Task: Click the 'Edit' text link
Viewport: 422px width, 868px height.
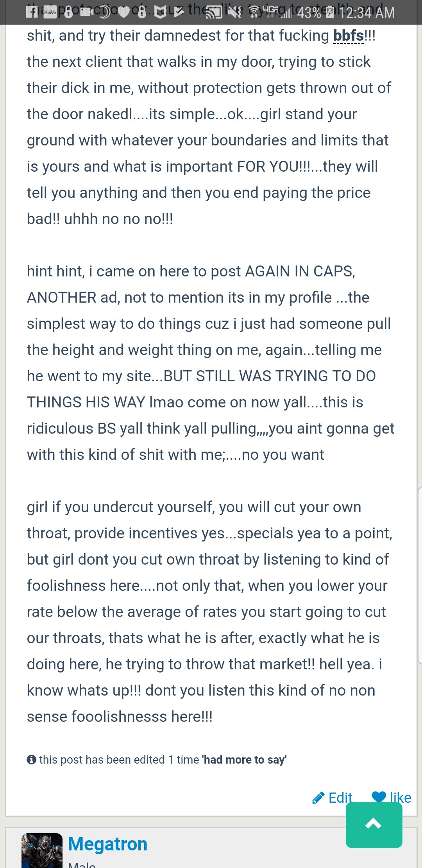Action: pos(340,798)
